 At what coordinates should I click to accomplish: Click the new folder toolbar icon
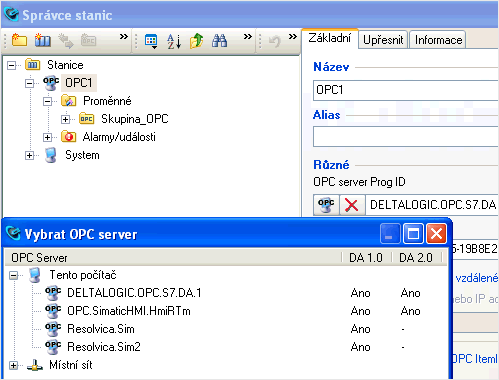tap(19, 41)
